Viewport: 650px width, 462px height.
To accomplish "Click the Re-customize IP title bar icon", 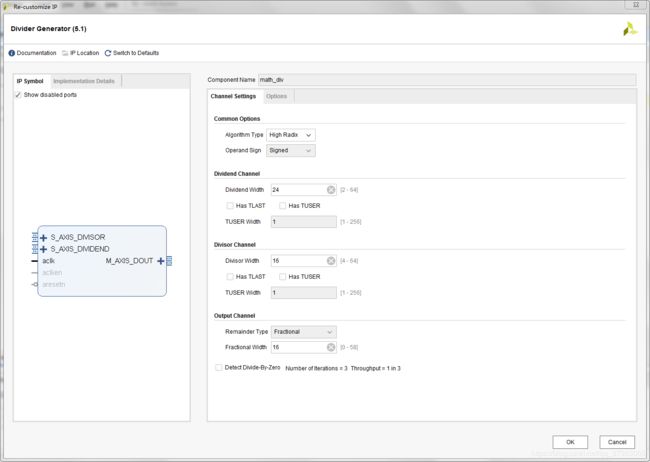I will pyautogui.click(x=6, y=7).
